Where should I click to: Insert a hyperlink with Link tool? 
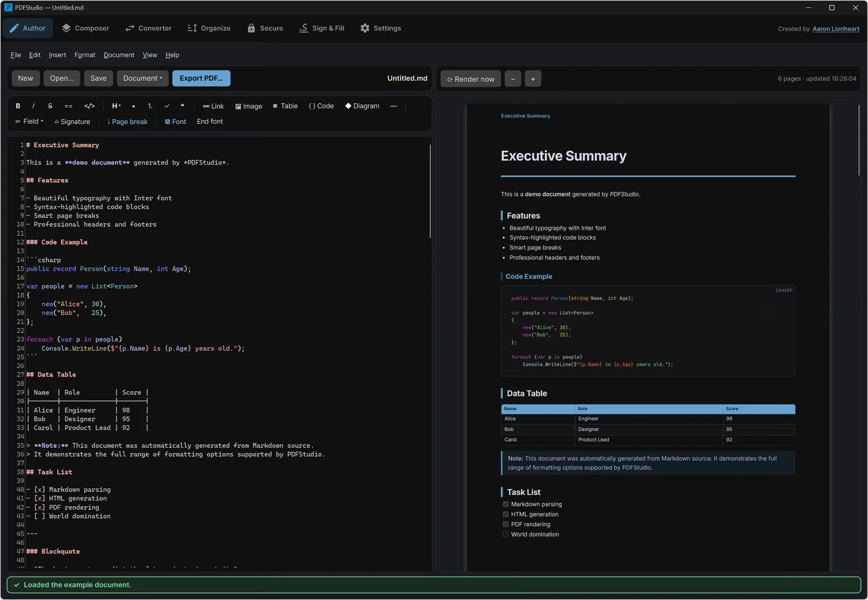point(213,106)
